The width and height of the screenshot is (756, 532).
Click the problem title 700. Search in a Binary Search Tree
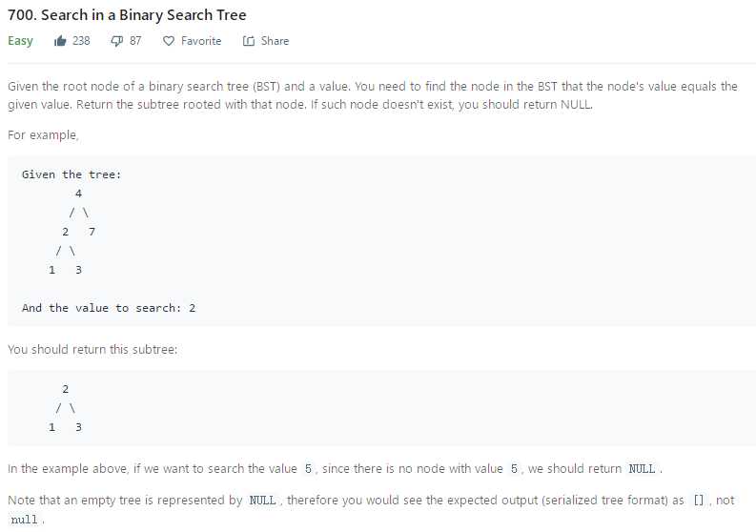[x=127, y=15]
